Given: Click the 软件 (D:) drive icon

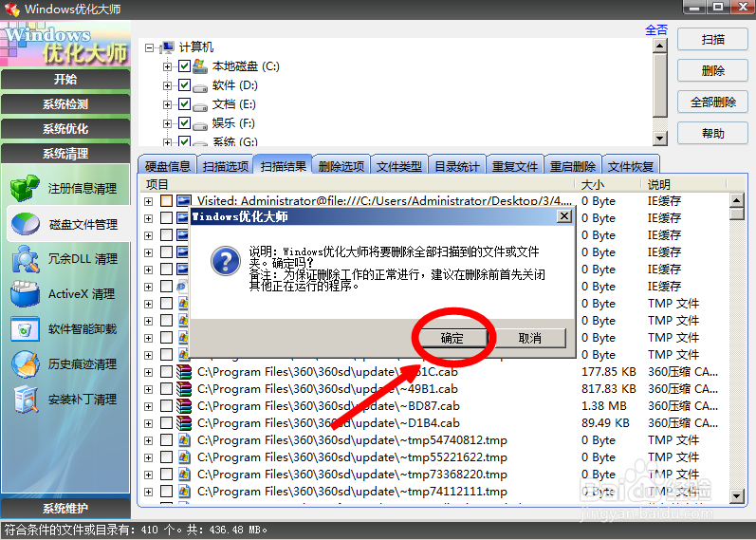Looking at the screenshot, I should (200, 87).
